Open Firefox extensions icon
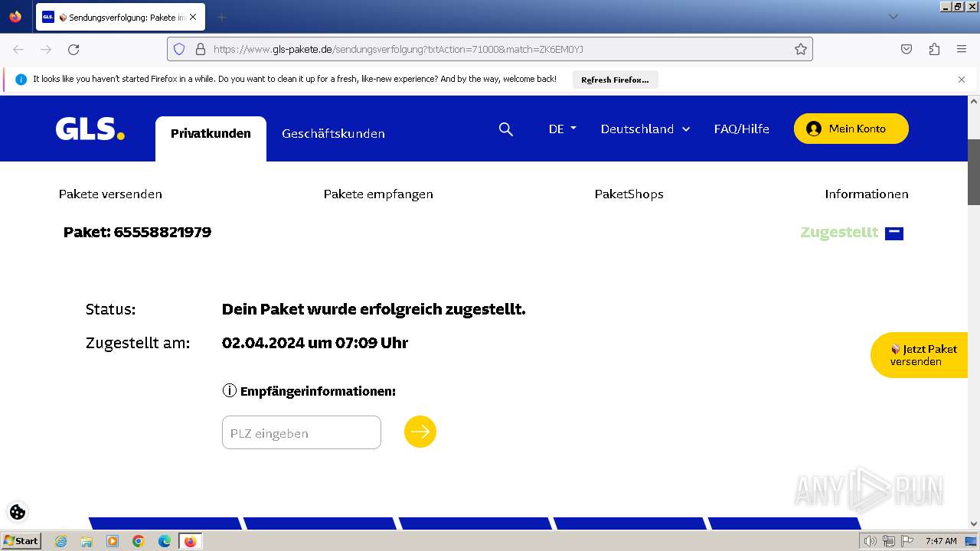Screen dimensions: 980x551 point(934,49)
